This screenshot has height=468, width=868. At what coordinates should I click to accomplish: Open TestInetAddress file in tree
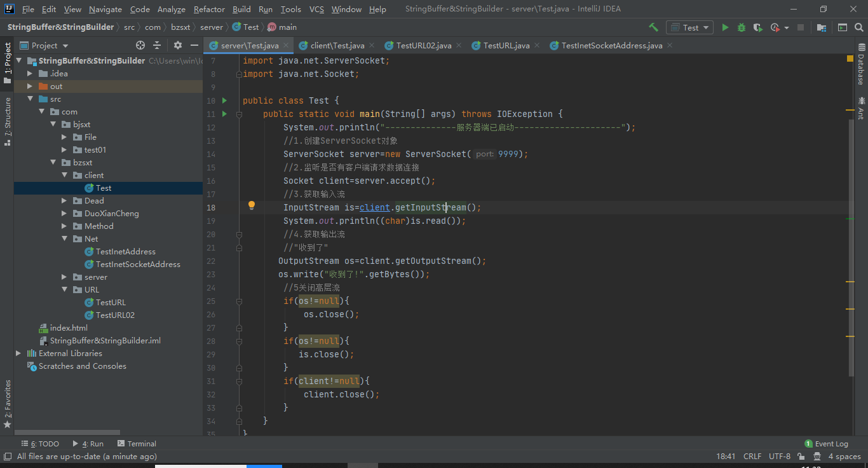(125, 252)
